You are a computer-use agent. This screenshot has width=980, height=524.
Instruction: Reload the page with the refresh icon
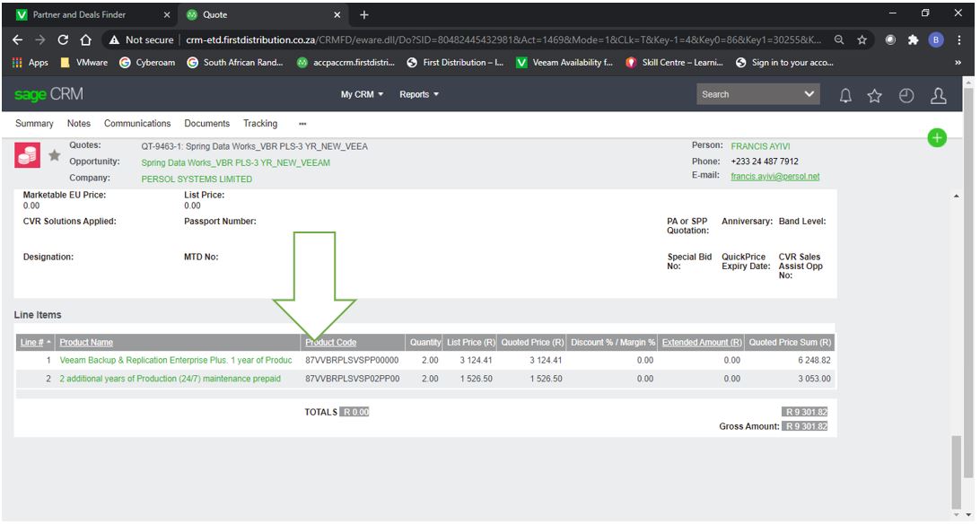63,40
